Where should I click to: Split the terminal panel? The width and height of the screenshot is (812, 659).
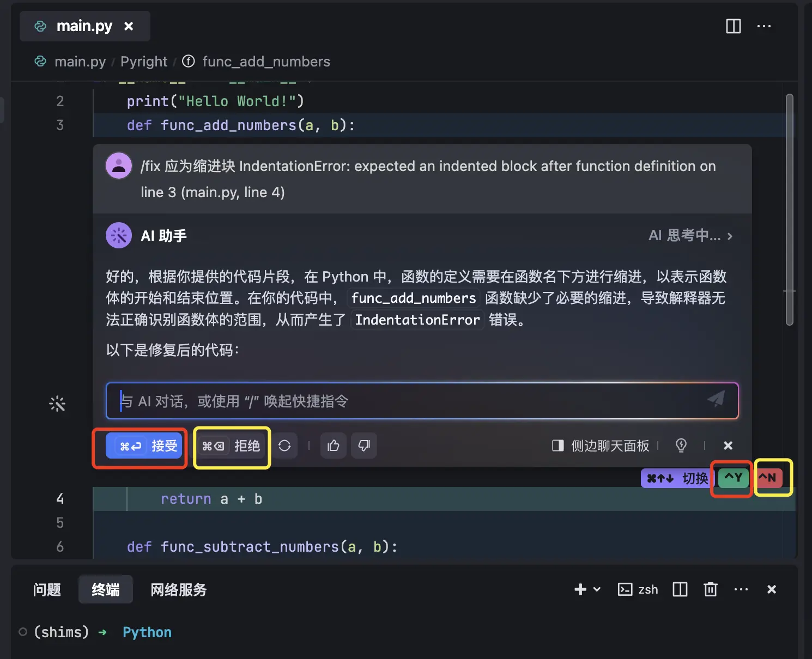[680, 589]
